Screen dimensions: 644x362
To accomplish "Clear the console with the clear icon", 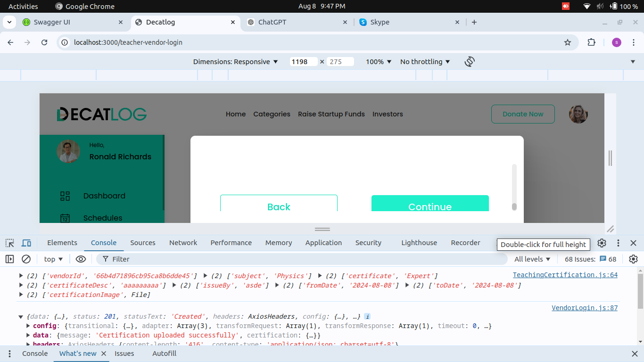I will 26,259.
